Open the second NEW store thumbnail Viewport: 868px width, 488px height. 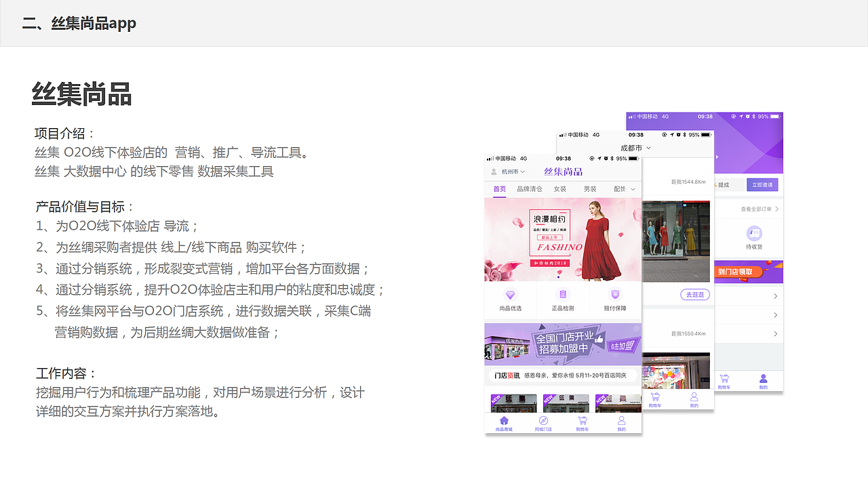pyautogui.click(x=566, y=403)
